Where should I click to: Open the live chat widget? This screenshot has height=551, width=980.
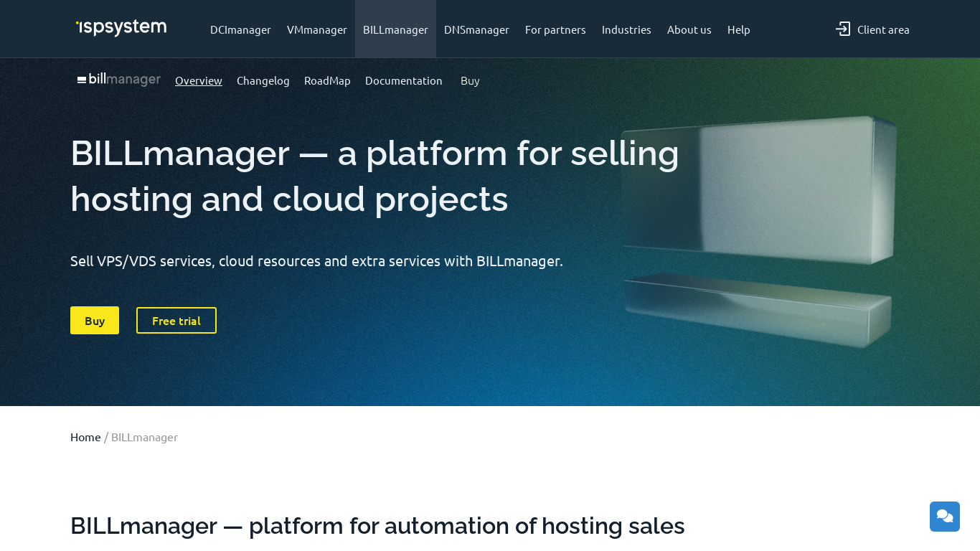click(945, 517)
